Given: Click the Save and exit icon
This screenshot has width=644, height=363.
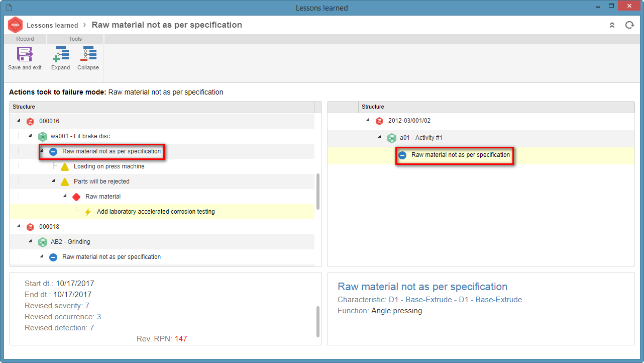Looking at the screenshot, I should click(25, 54).
